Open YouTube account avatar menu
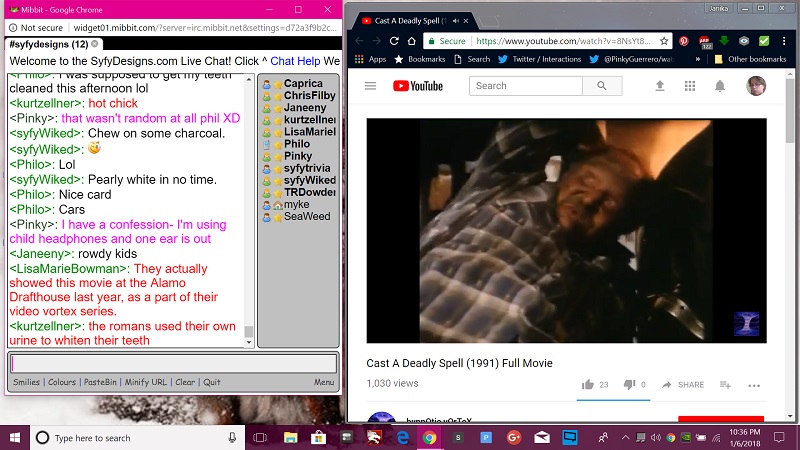 click(x=756, y=86)
